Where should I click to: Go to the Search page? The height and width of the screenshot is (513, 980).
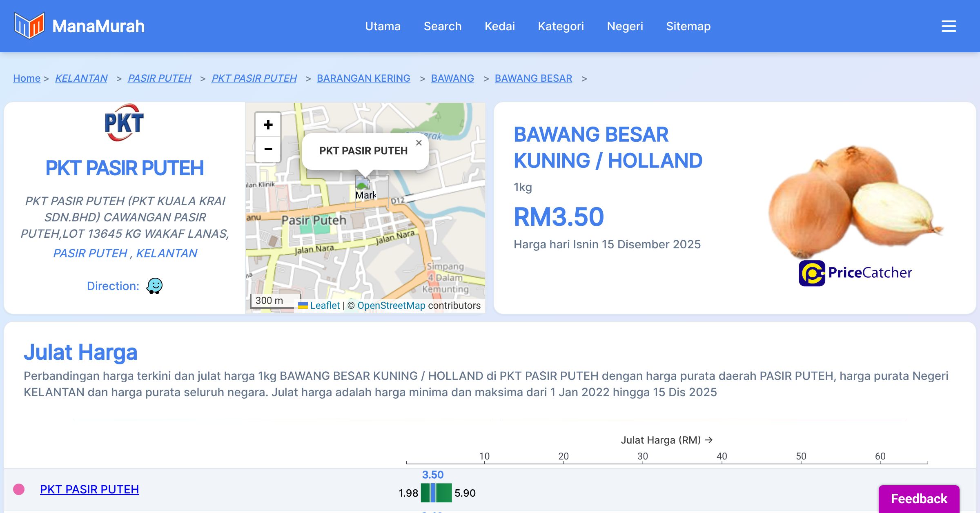point(442,26)
